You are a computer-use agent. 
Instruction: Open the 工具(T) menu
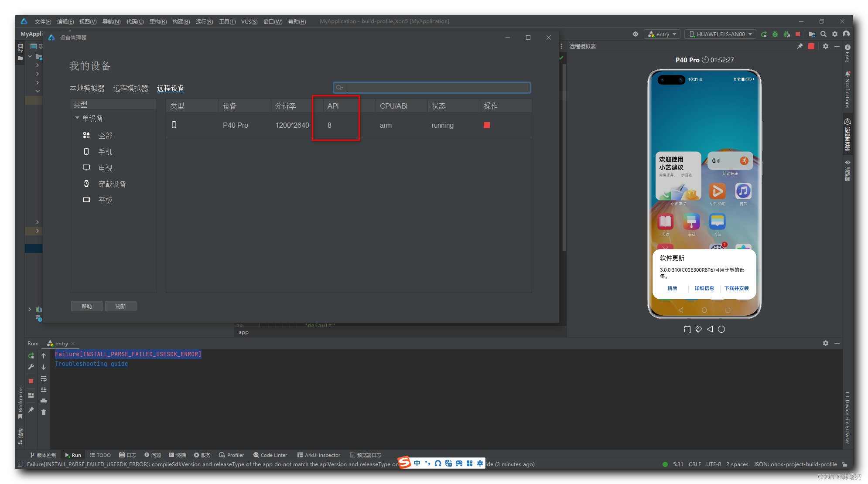[227, 21]
